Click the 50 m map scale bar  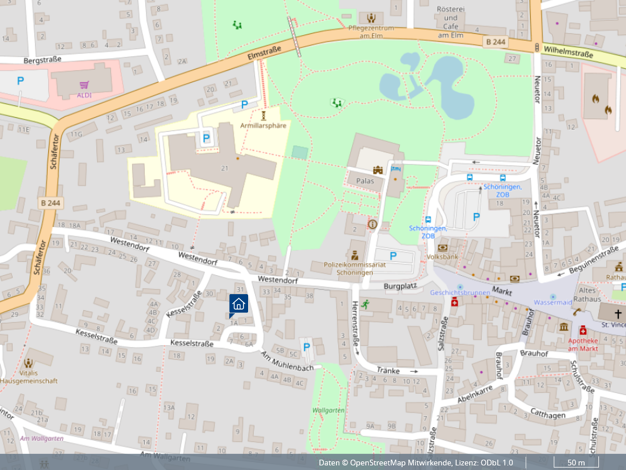[x=576, y=462]
